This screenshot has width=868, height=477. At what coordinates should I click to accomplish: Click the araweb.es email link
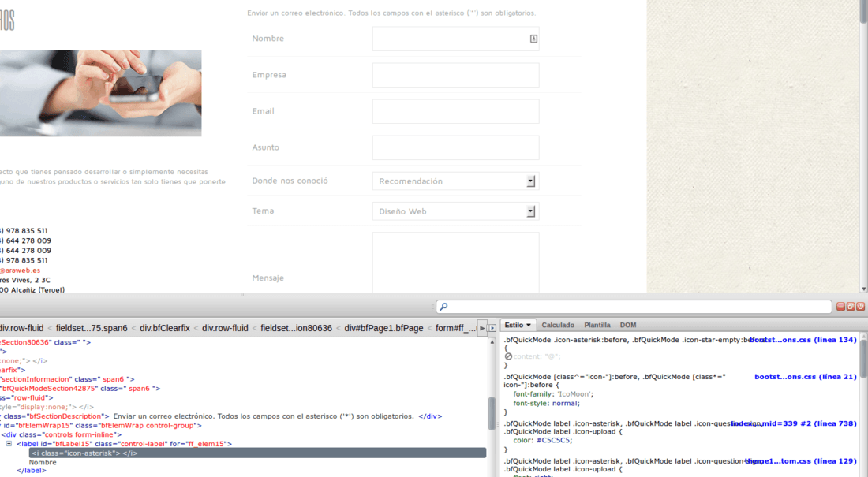20,270
